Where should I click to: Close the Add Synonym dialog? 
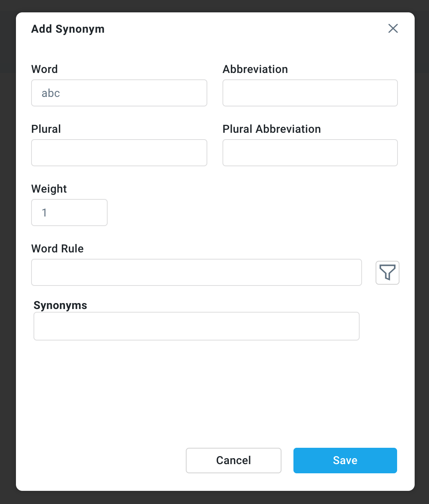pos(393,28)
